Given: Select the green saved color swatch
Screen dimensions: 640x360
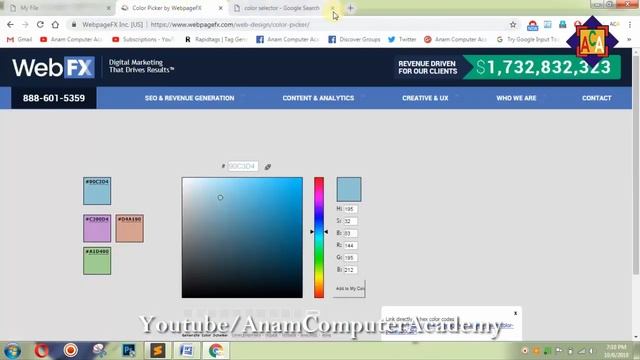Looking at the screenshot, I should coord(97,261).
